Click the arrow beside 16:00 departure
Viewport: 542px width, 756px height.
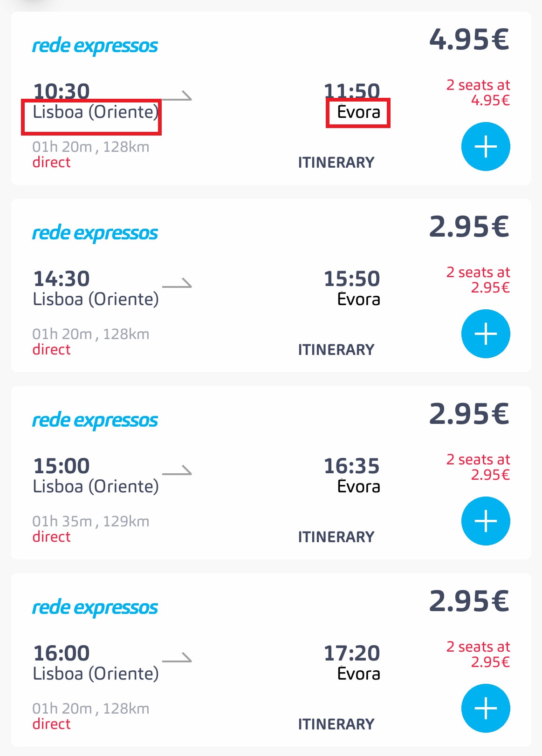click(177, 658)
